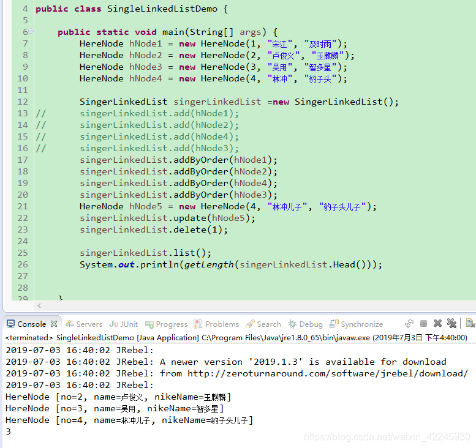Click commented add(hNode1) on line 13
Viewport: 476px width, 448px height.
pyautogui.click(x=159, y=113)
